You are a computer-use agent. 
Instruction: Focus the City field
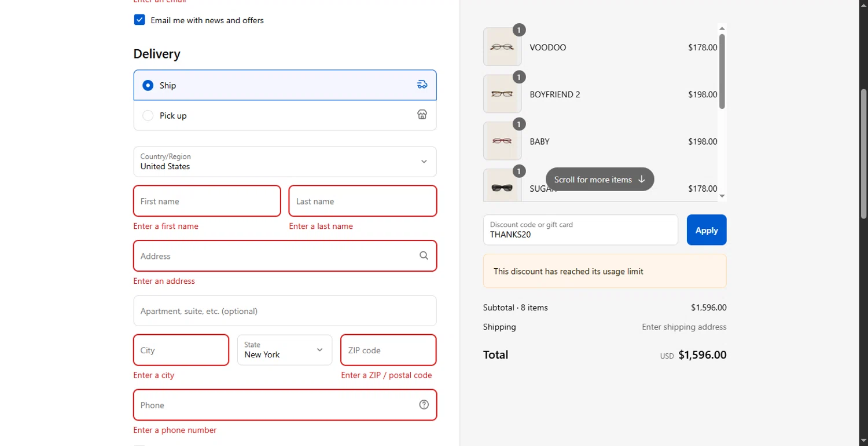point(181,350)
